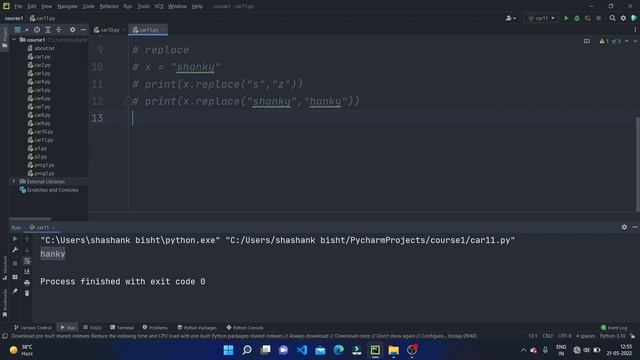Open the Windows Start menu
Viewport: 640px width, 360px height.
[x=228, y=350]
